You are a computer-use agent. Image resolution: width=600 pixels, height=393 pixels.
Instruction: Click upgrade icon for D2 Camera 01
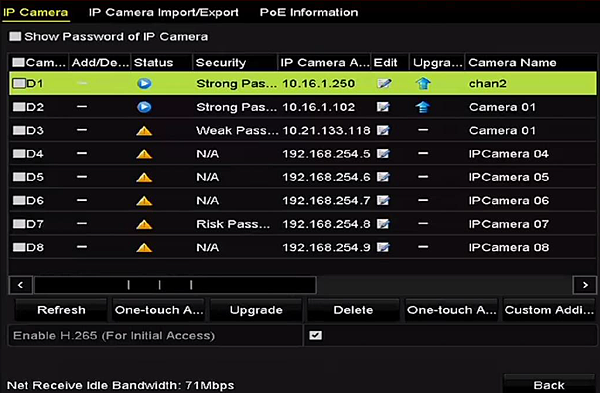[x=423, y=107]
